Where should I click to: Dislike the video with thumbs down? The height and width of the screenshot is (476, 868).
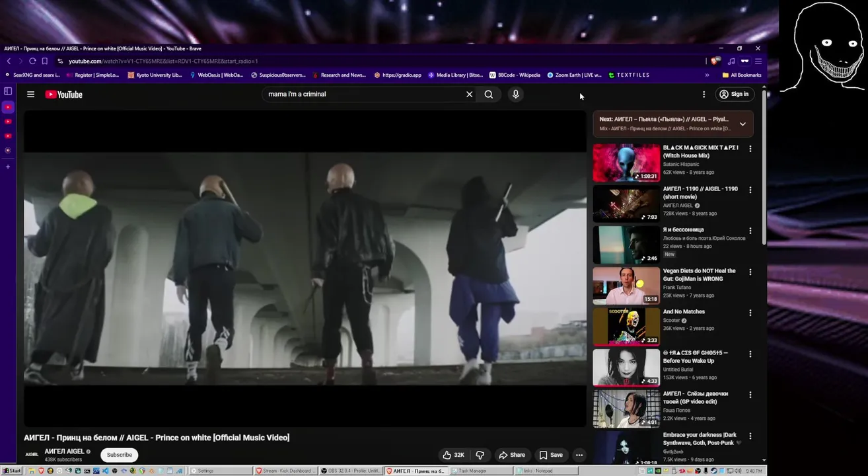pyautogui.click(x=480, y=455)
